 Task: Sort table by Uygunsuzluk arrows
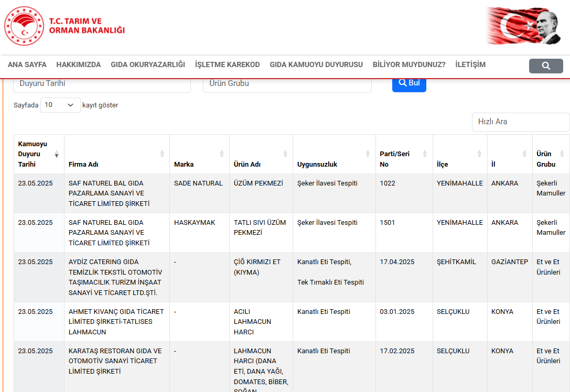(x=368, y=154)
